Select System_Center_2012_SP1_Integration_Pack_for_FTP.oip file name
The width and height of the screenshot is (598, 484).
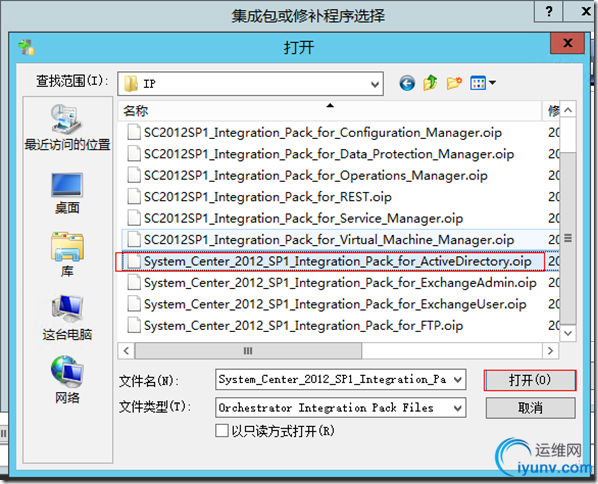pos(303,325)
